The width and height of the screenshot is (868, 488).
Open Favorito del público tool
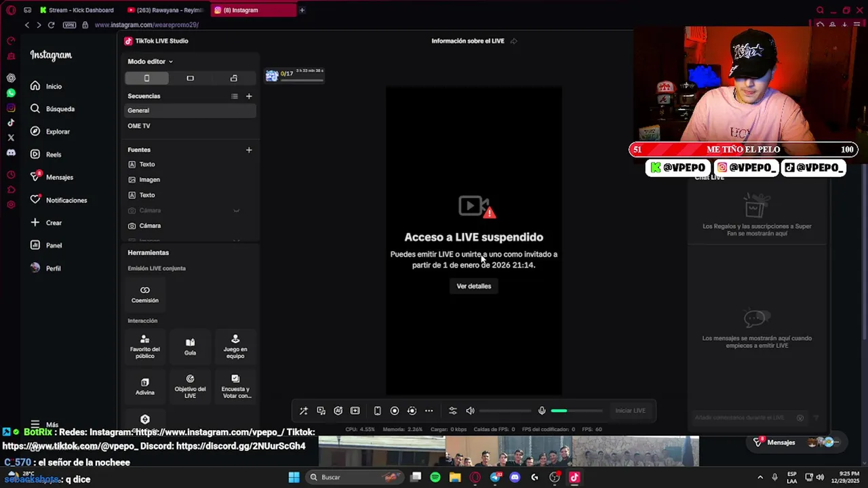tap(145, 346)
